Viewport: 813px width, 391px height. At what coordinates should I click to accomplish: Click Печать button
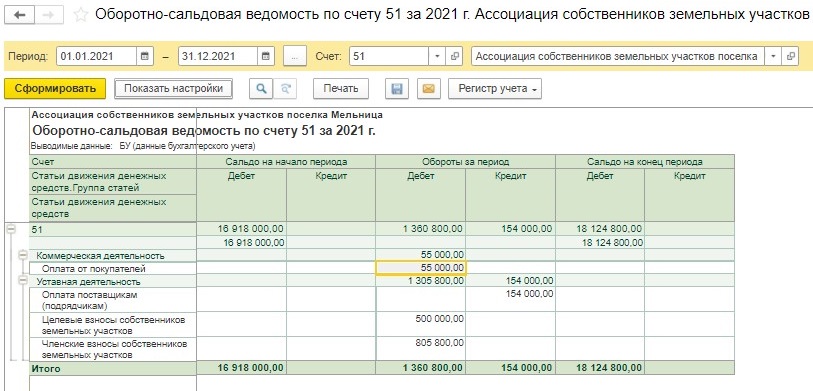(x=341, y=89)
